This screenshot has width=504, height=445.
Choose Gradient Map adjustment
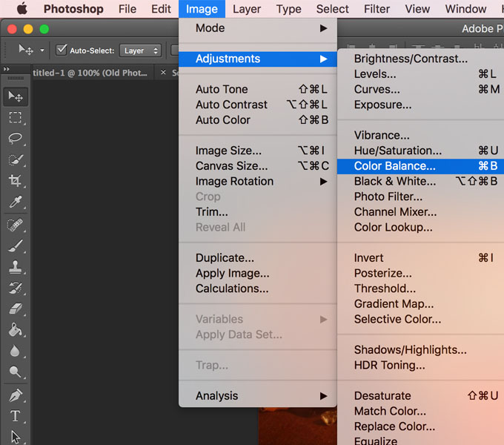[x=420, y=304]
